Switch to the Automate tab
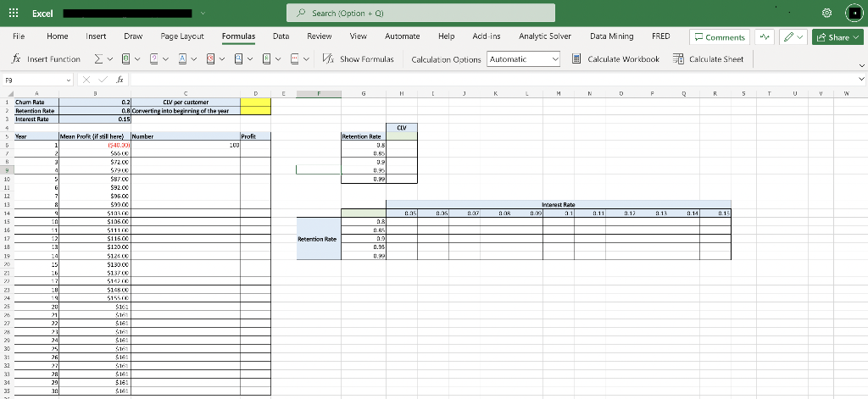The width and height of the screenshot is (868, 399). (x=403, y=36)
